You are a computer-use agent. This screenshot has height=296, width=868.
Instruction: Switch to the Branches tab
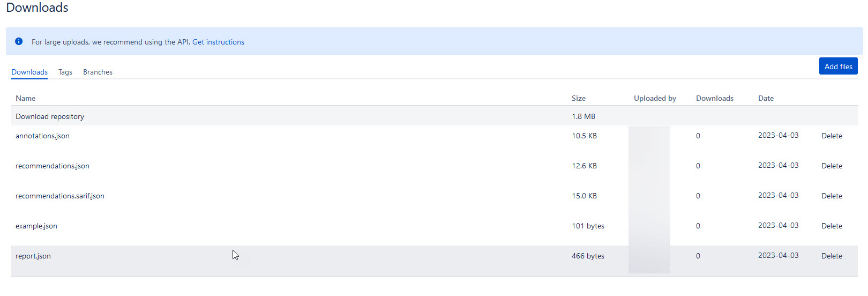tap(98, 72)
